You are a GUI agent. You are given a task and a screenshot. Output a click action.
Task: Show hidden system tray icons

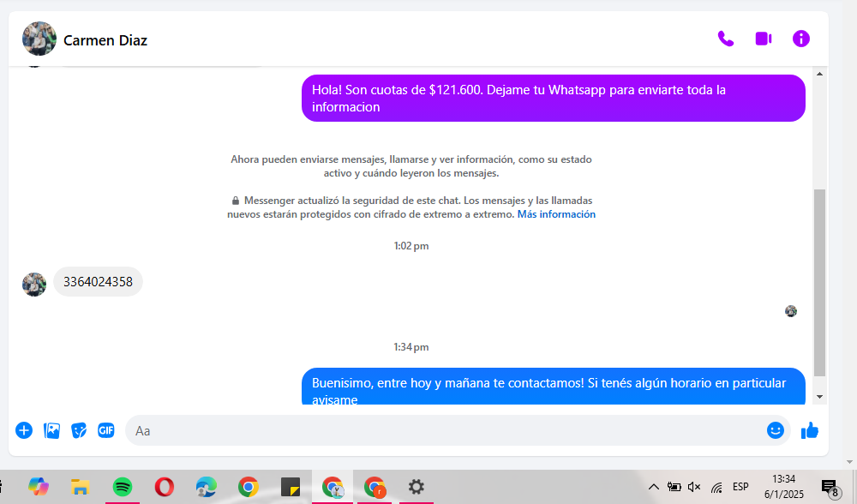pyautogui.click(x=654, y=487)
